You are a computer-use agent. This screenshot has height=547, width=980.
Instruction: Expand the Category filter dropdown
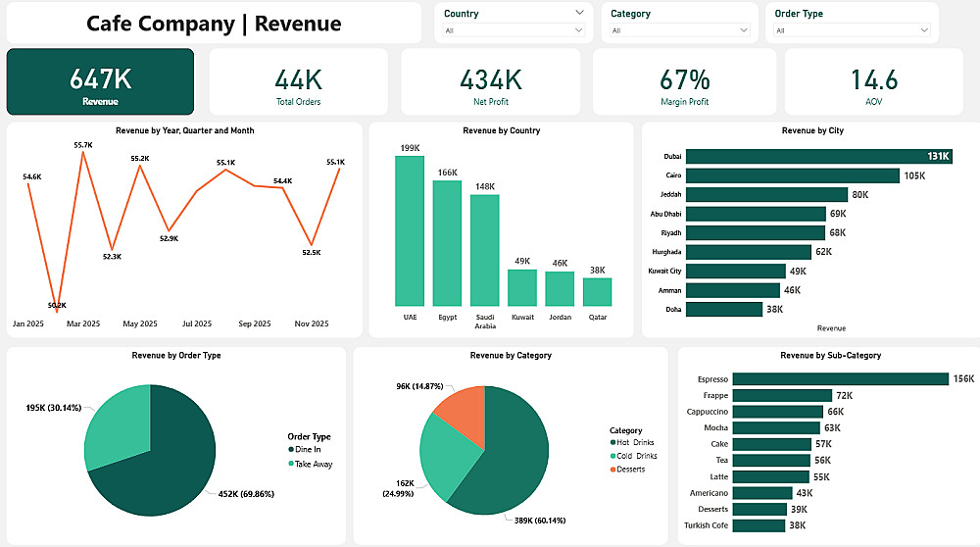click(679, 30)
